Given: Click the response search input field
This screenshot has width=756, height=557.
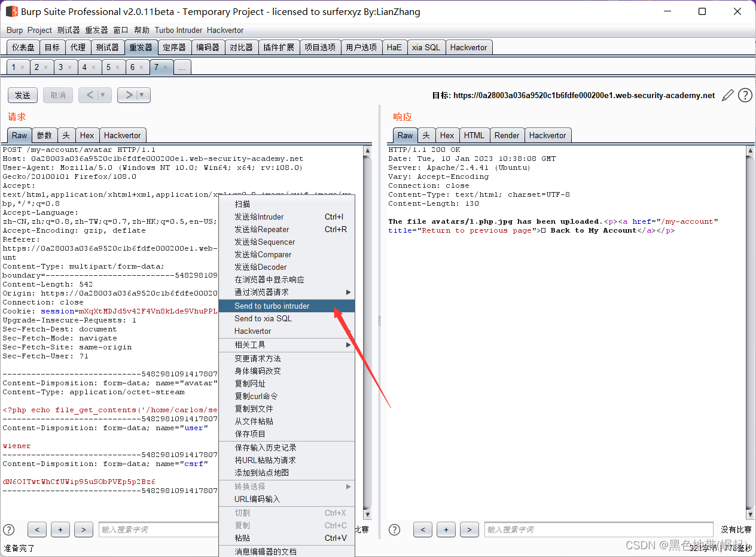Looking at the screenshot, I should (599, 529).
